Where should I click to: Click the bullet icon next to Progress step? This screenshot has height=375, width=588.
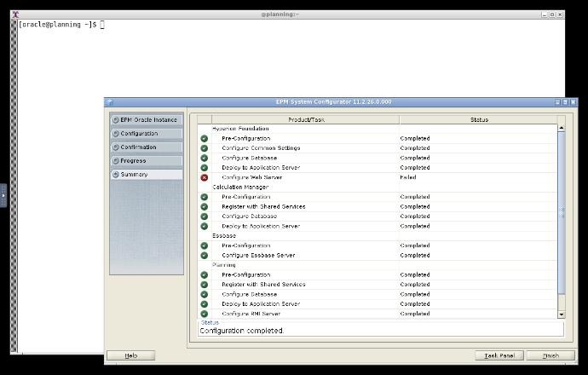tap(116, 161)
